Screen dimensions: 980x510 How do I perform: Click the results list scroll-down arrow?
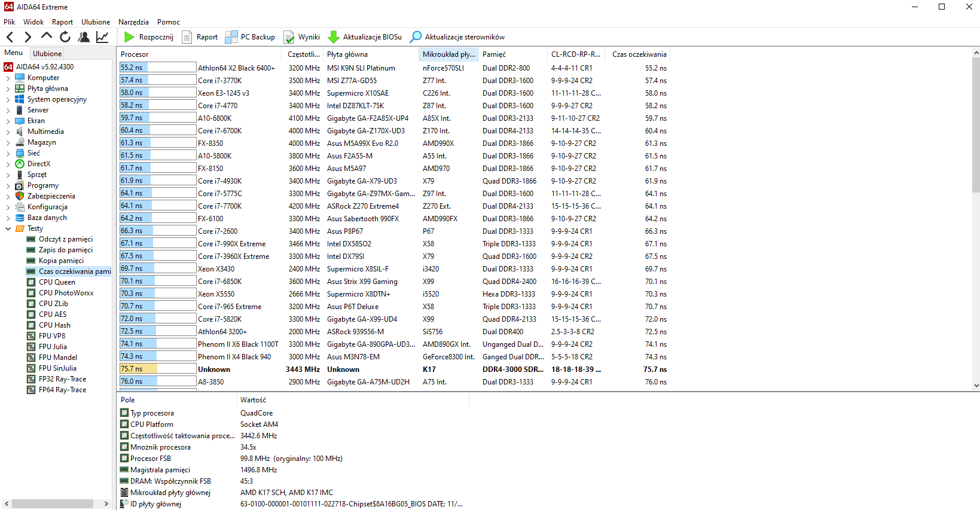point(976,386)
